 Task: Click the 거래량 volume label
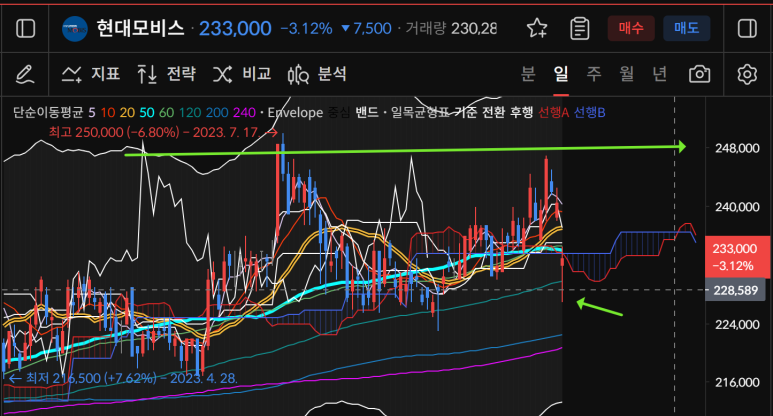(x=425, y=29)
